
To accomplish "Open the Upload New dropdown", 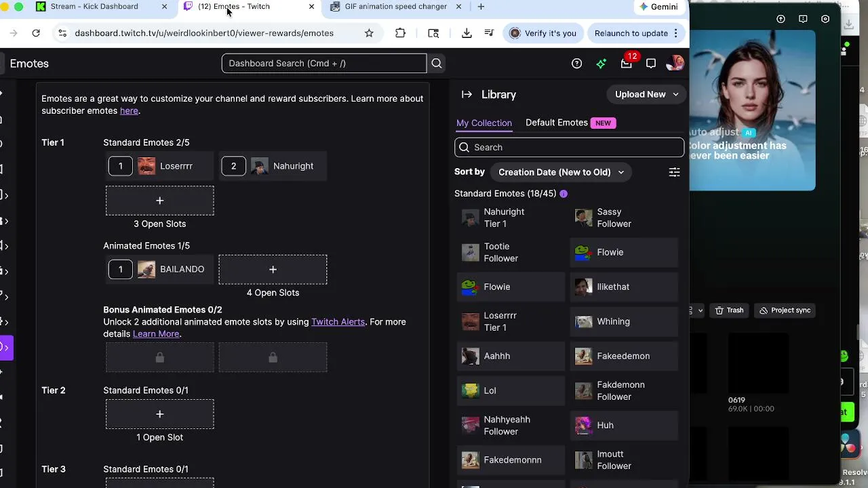I will 646,95.
